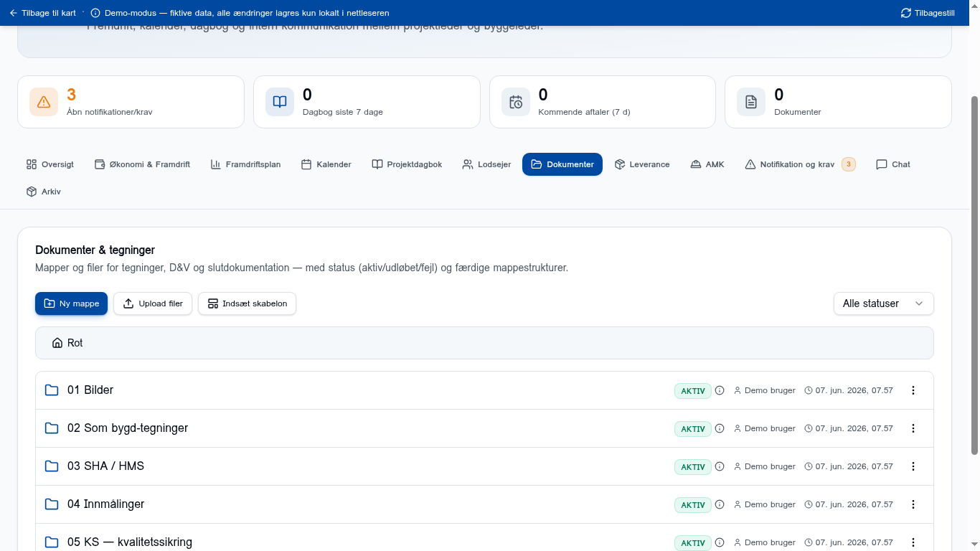980x551 pixels.
Task: Open the Framdriftsplan tab
Action: 245,164
